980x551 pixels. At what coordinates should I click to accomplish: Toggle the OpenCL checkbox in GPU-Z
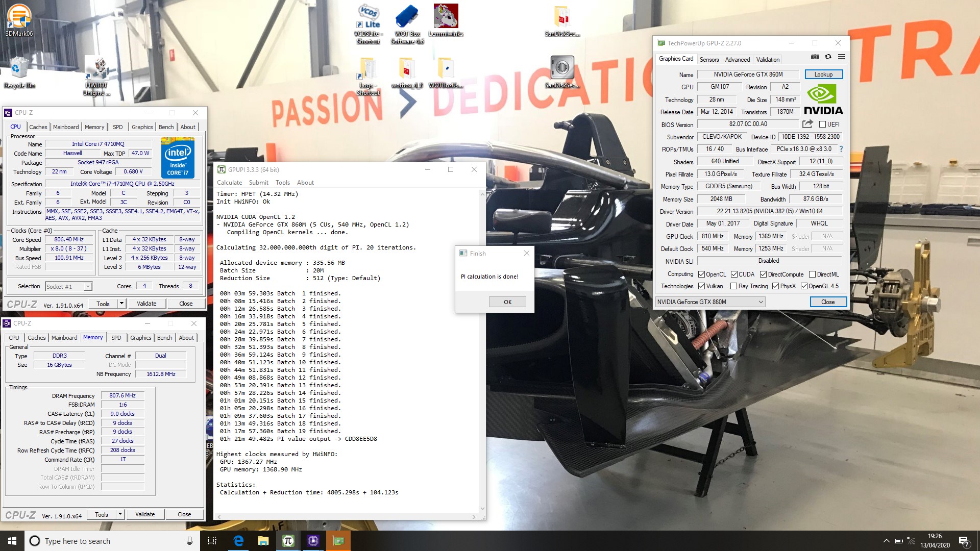coord(701,274)
